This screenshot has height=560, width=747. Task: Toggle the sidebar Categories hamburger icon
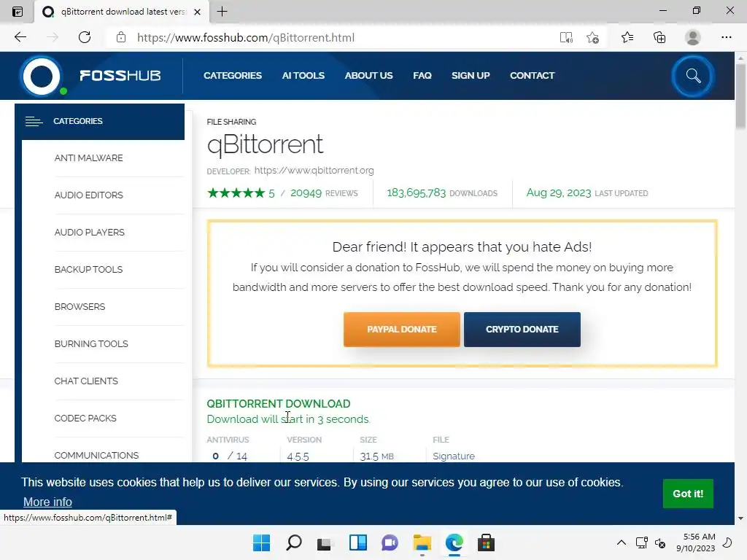pos(34,122)
